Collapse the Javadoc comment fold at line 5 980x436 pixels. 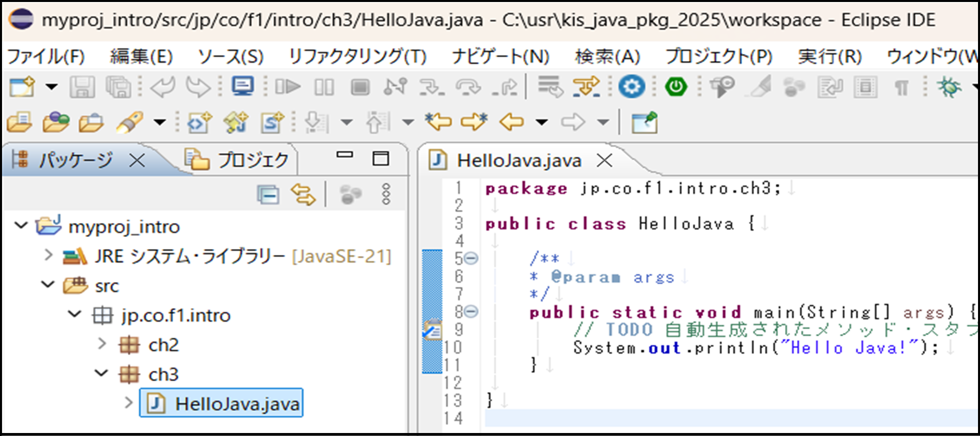click(x=471, y=258)
